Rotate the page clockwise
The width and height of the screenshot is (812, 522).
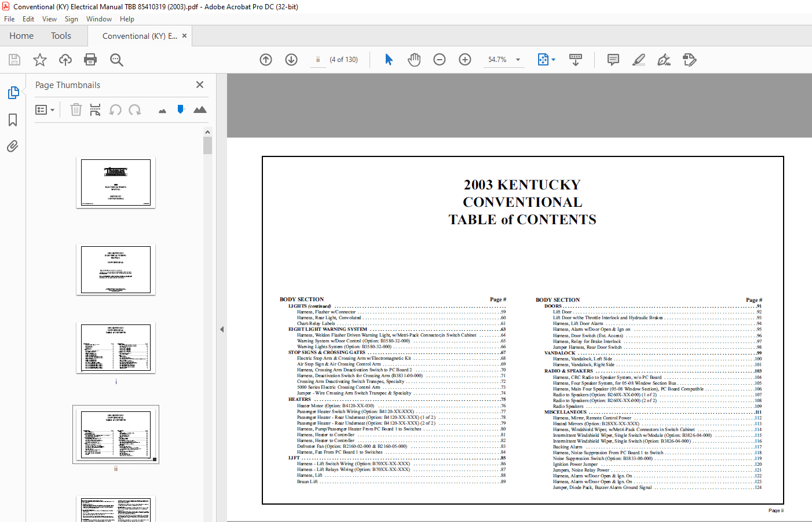[135, 109]
